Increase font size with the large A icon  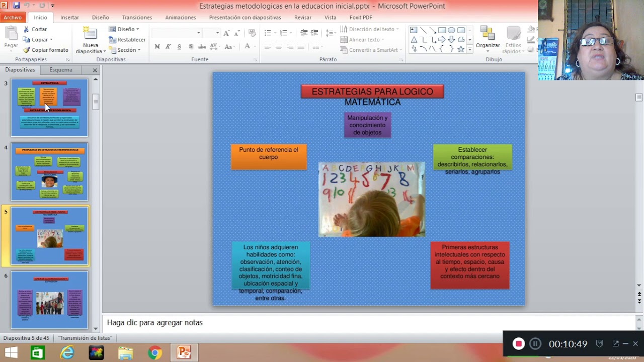226,33
